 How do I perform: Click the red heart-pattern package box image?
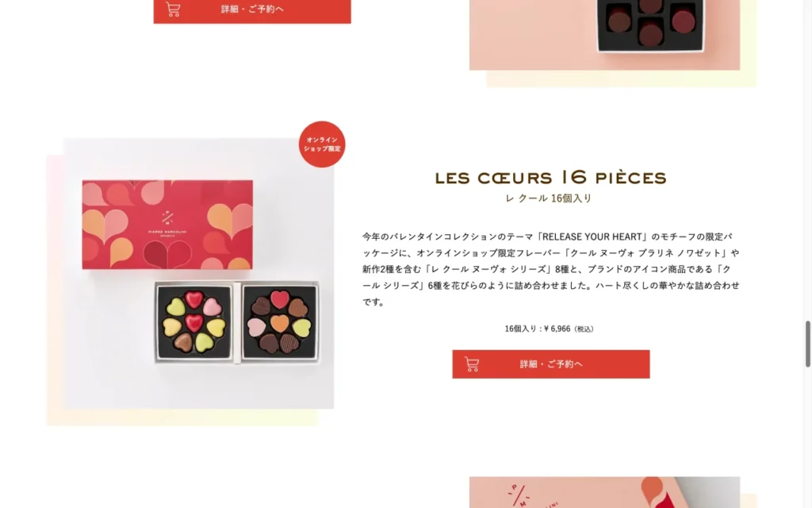coord(167,225)
